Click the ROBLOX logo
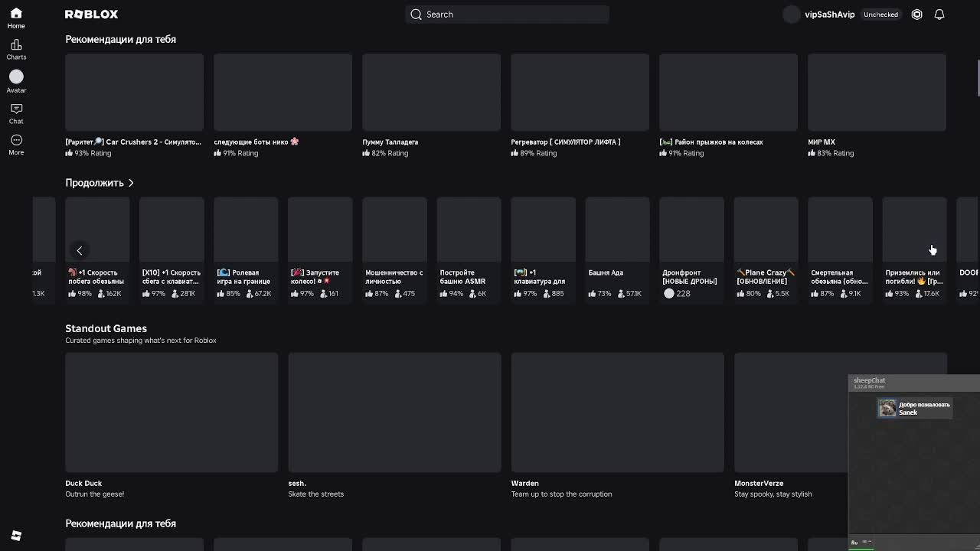The height and width of the screenshot is (551, 980). (91, 15)
